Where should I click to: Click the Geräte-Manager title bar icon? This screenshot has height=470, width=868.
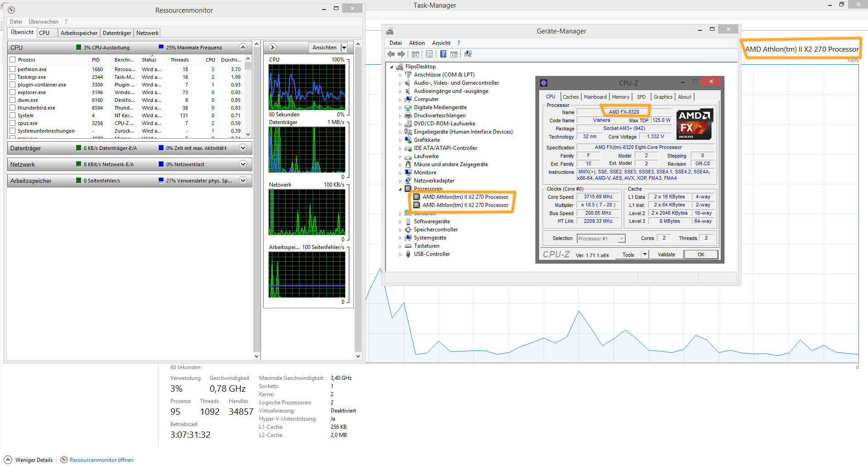click(390, 31)
